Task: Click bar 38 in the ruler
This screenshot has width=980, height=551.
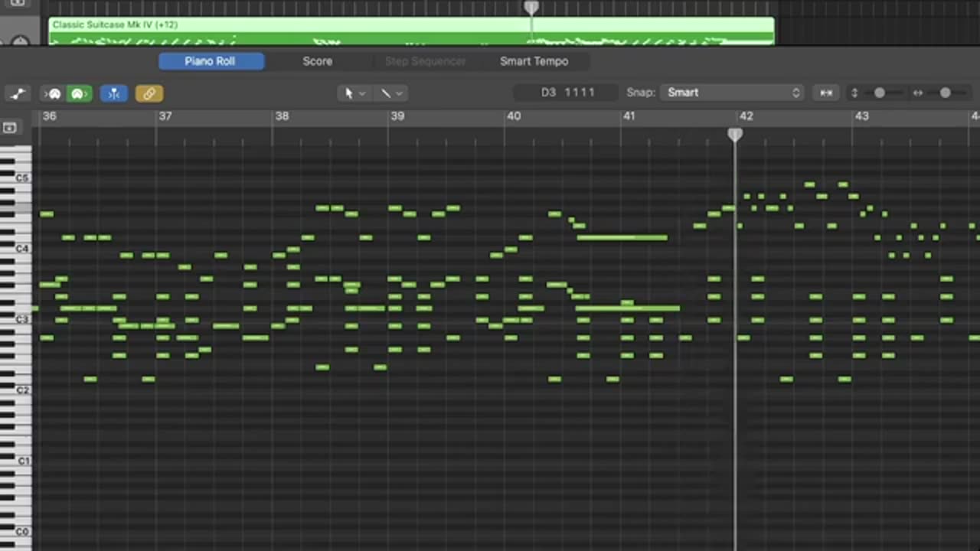Action: (282, 116)
